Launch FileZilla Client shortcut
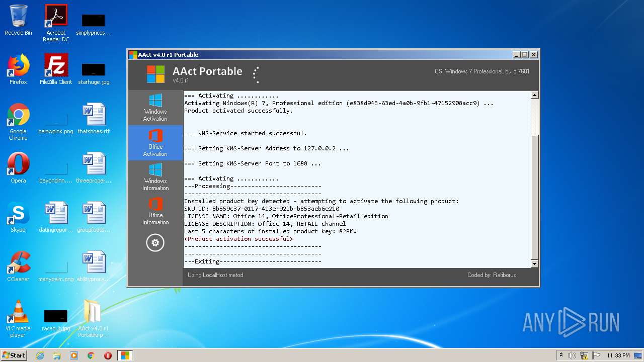 [56, 69]
